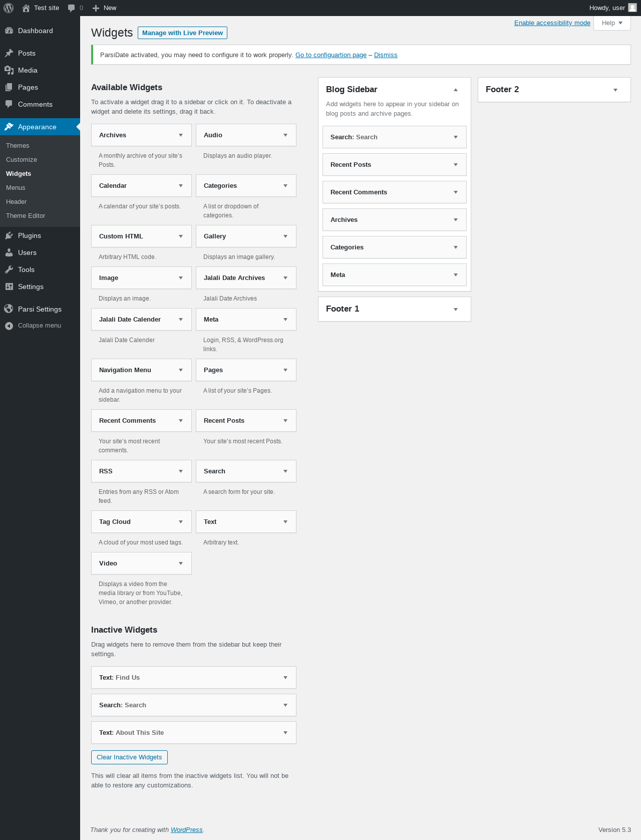641x840 pixels.
Task: Expand the Calendar available widget
Action: (x=181, y=186)
